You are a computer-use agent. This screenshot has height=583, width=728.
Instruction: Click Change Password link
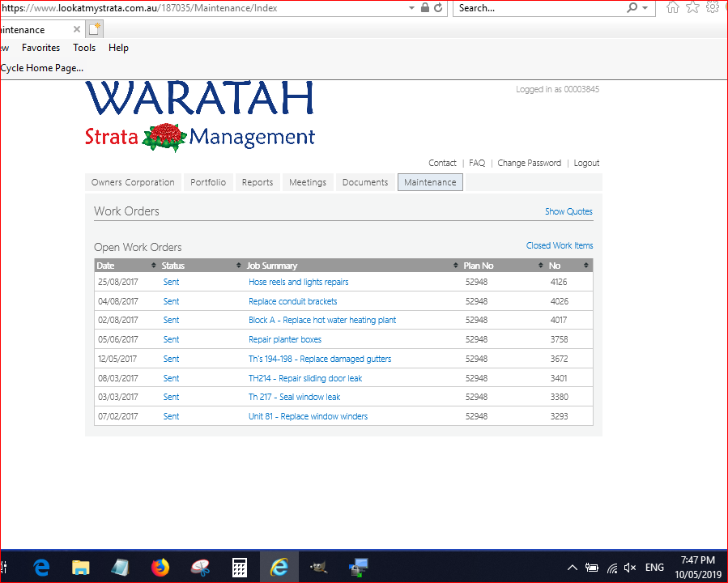click(x=530, y=163)
